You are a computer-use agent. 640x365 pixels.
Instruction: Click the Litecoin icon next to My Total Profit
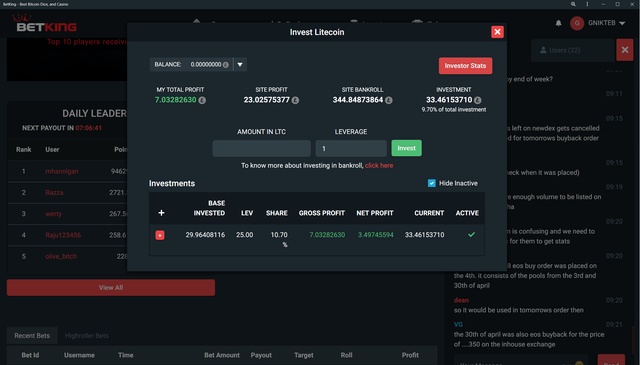[202, 100]
